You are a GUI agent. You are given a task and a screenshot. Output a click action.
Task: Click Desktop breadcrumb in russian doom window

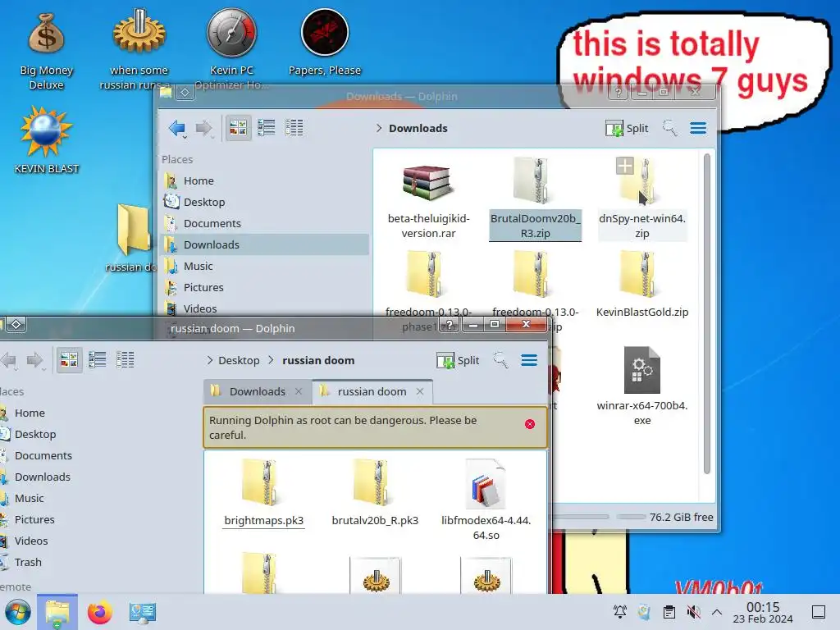tap(239, 361)
